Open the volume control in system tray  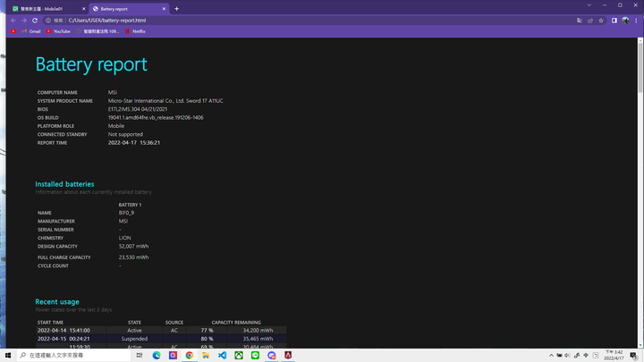tap(568, 356)
